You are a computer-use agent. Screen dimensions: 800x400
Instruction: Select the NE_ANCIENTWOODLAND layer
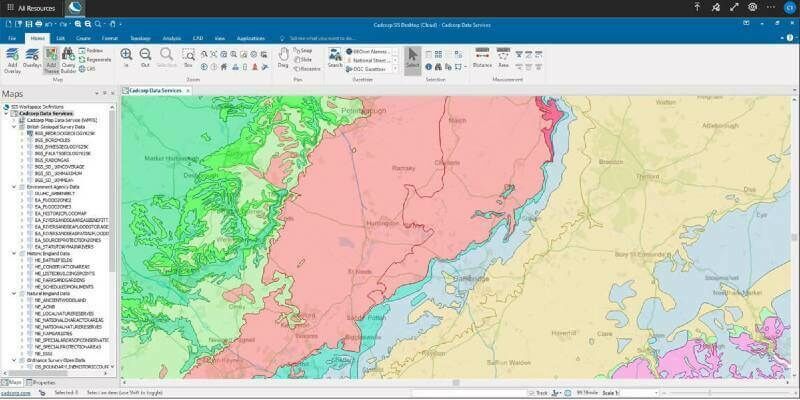tap(60, 301)
